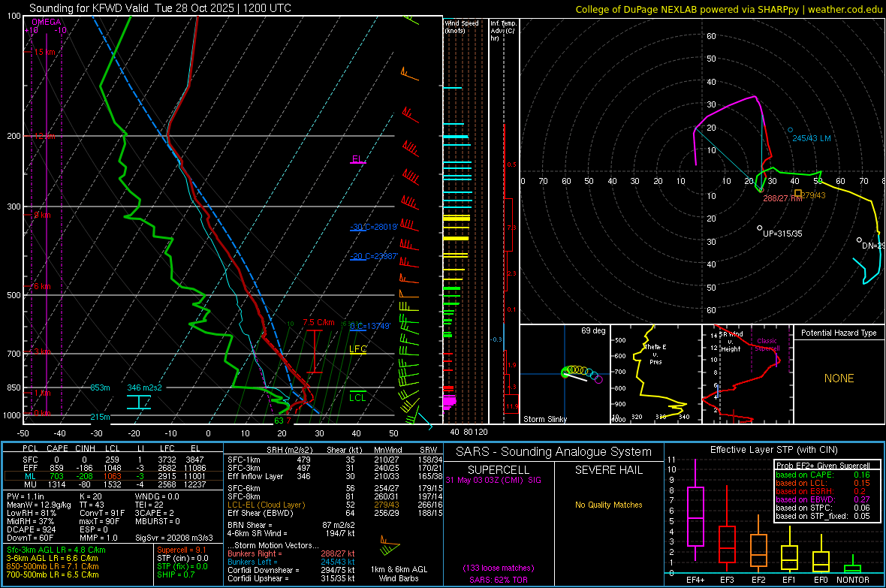Click the 'Storm Slinky' panel label

[545, 419]
